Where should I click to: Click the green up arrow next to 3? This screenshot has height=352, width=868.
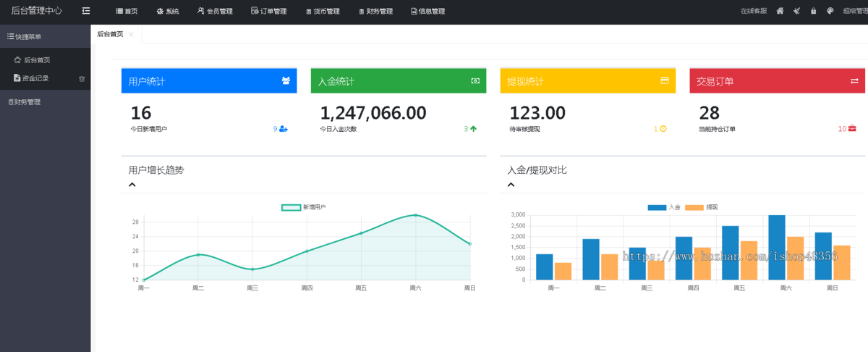(474, 129)
